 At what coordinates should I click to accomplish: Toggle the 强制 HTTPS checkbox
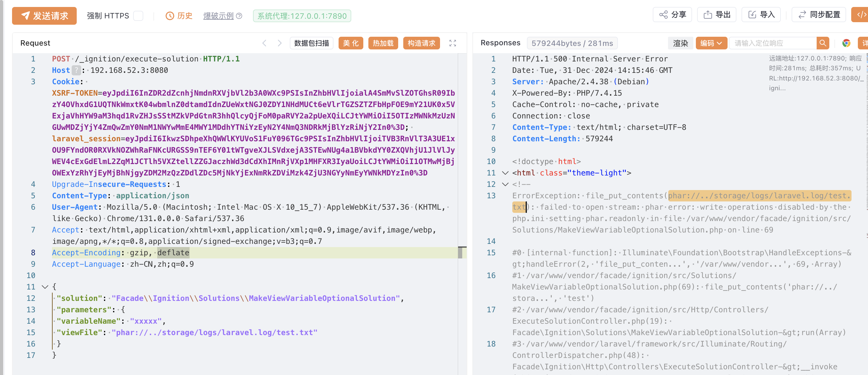(138, 16)
